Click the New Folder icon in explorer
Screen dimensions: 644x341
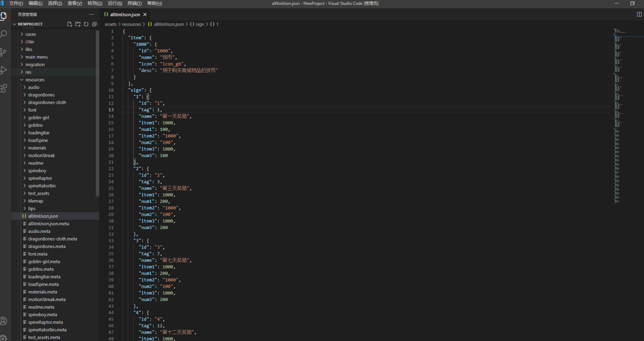pos(78,24)
